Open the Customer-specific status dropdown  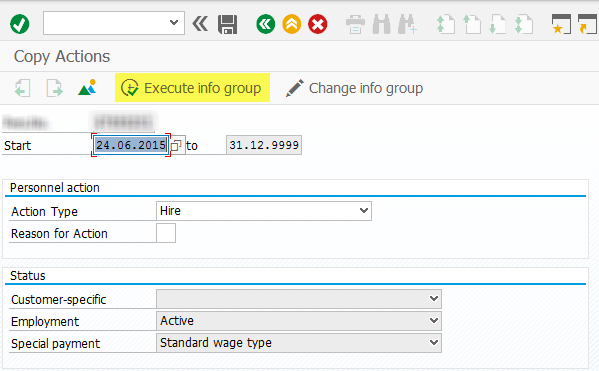[299, 299]
